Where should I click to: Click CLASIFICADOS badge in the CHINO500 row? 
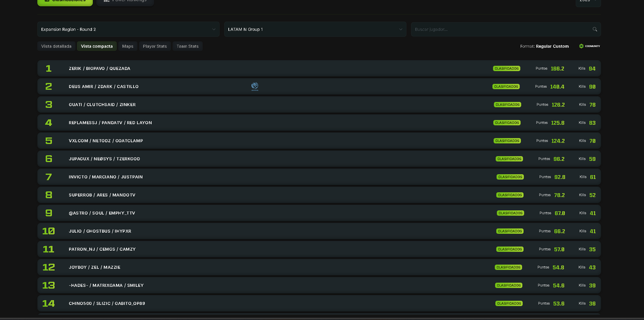point(509,303)
